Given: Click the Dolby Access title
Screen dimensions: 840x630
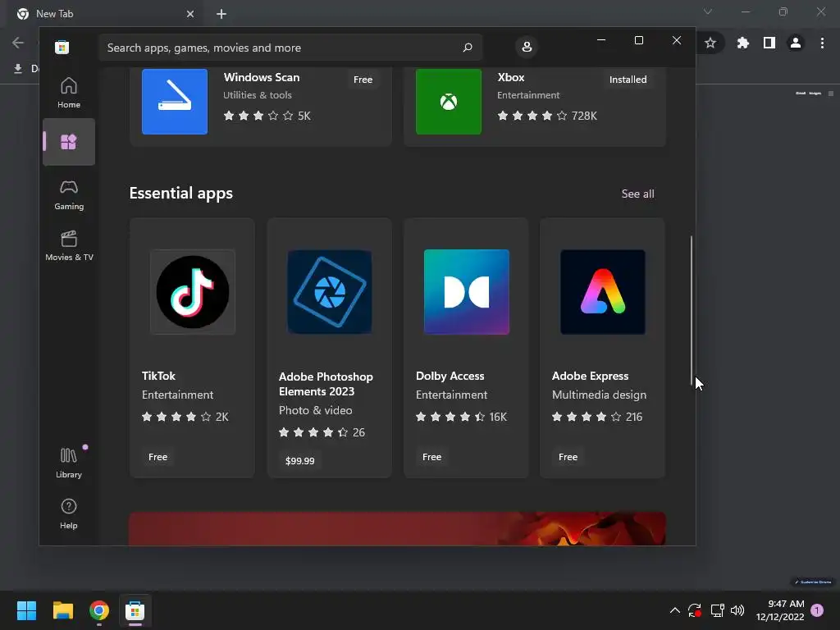Looking at the screenshot, I should (x=450, y=376).
